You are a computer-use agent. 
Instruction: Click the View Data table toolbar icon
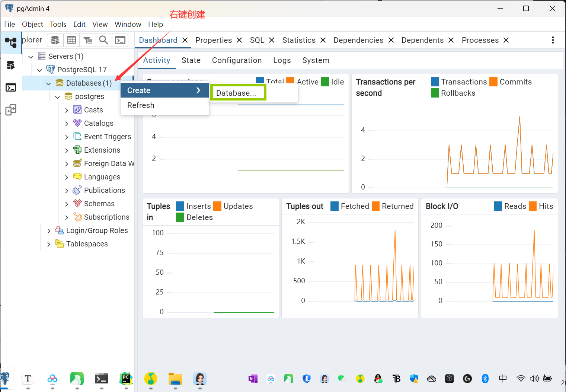[71, 40]
